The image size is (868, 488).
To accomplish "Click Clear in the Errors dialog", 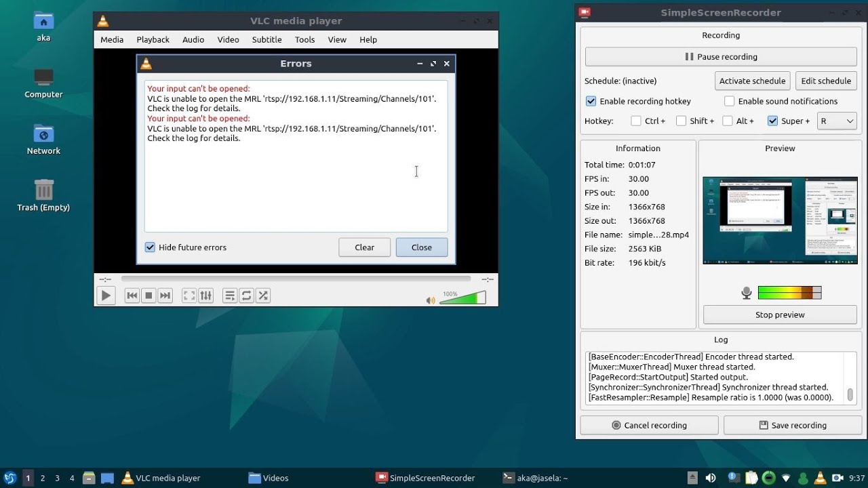I will pyautogui.click(x=364, y=247).
